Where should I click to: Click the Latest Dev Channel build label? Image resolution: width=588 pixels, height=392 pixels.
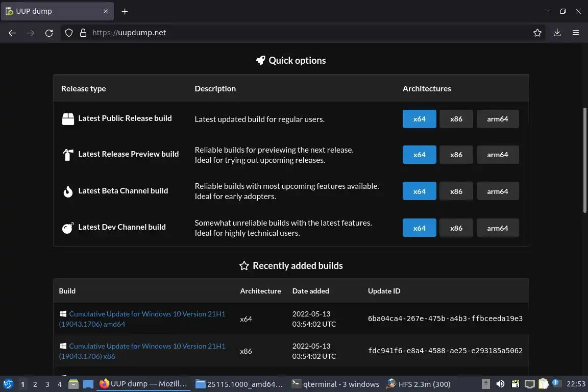click(x=122, y=227)
